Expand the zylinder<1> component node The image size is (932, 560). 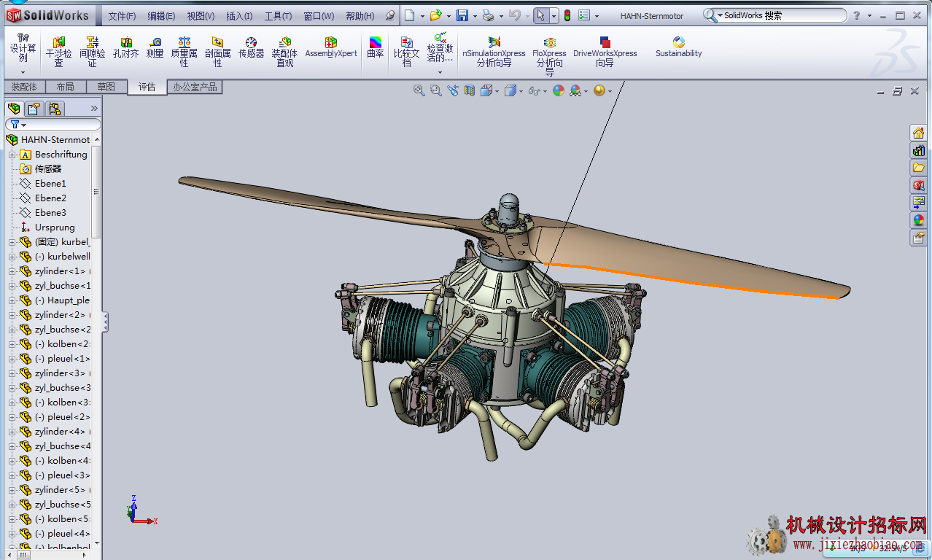[12, 271]
